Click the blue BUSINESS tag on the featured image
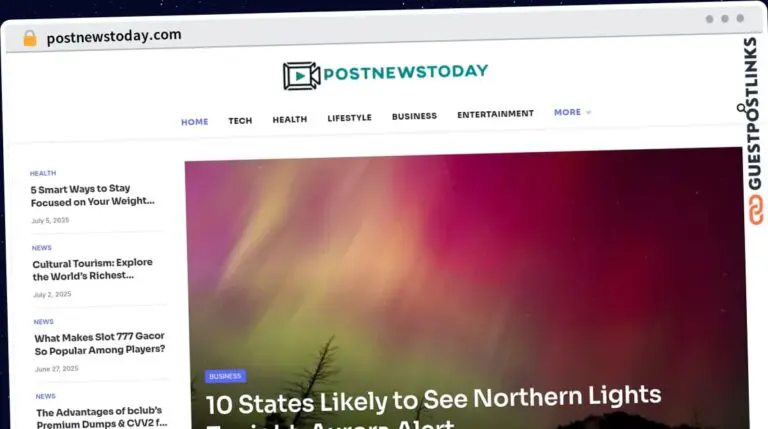The image size is (768, 429). pyautogui.click(x=225, y=376)
